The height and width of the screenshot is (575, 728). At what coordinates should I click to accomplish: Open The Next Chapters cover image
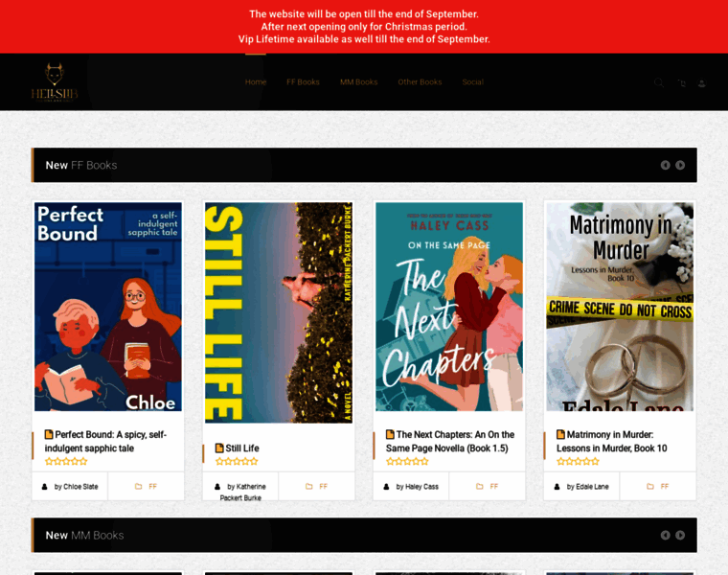click(x=449, y=307)
